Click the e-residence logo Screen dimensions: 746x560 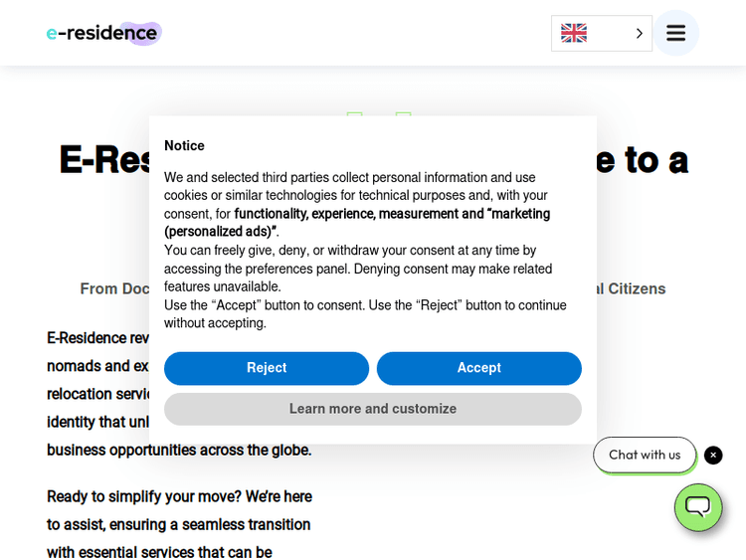pyautogui.click(x=103, y=33)
